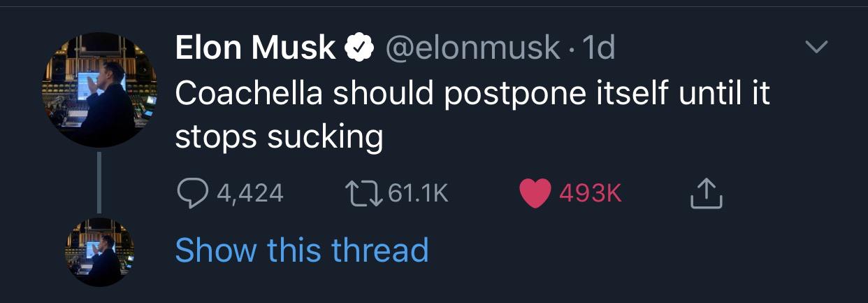Viewport: 868px width, 303px height.
Task: Open the tweet options chevron menu
Action: (x=816, y=48)
